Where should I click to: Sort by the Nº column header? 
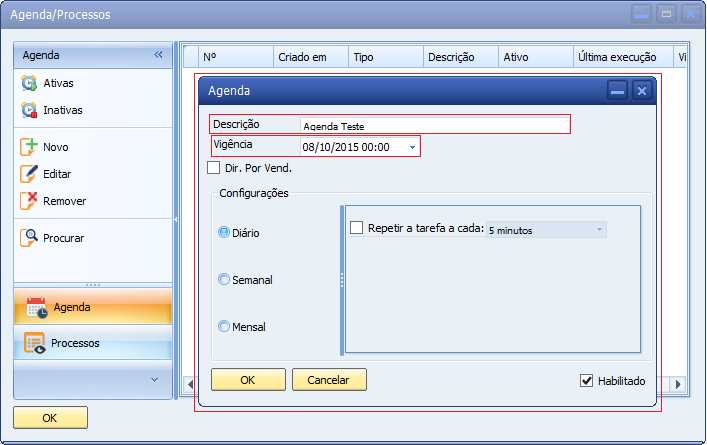click(x=236, y=57)
